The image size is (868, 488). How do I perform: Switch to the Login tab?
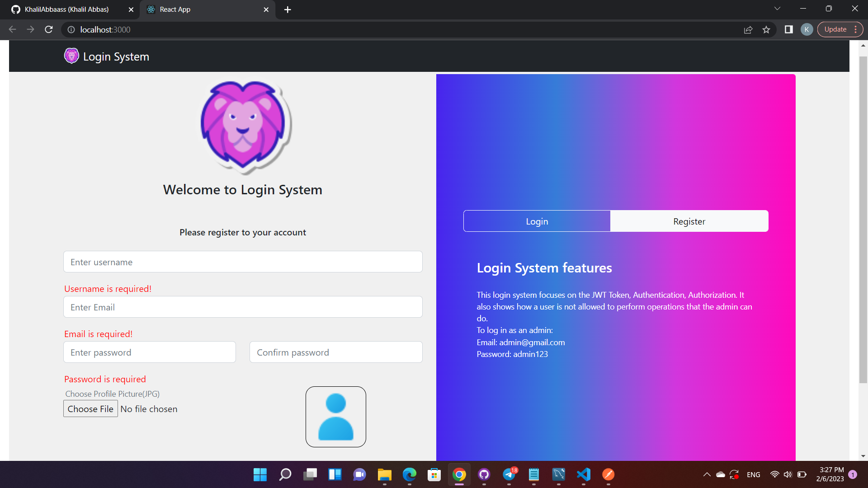click(x=537, y=221)
